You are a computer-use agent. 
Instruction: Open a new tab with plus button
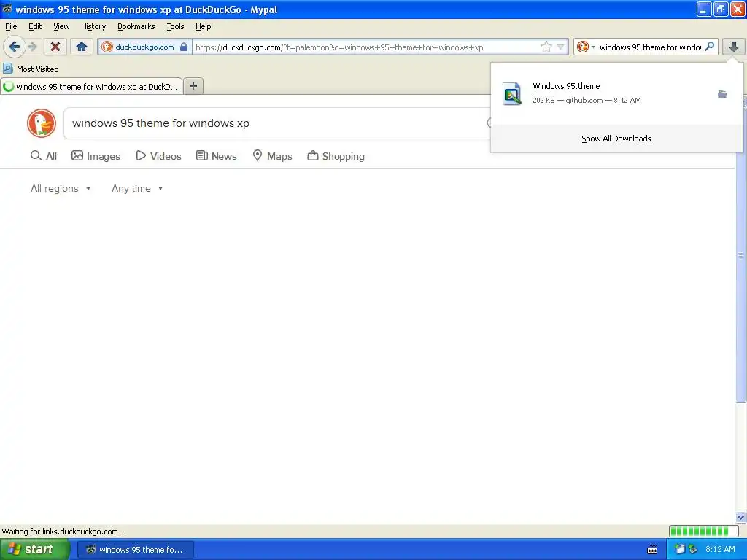click(193, 86)
